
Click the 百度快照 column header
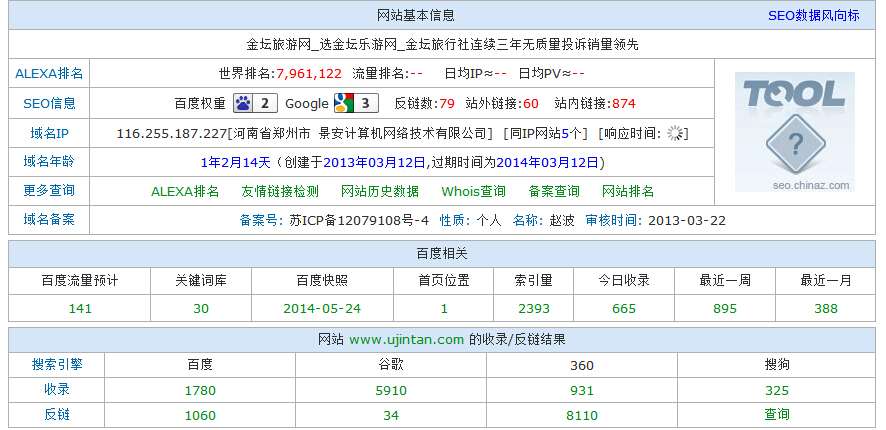pos(322,280)
